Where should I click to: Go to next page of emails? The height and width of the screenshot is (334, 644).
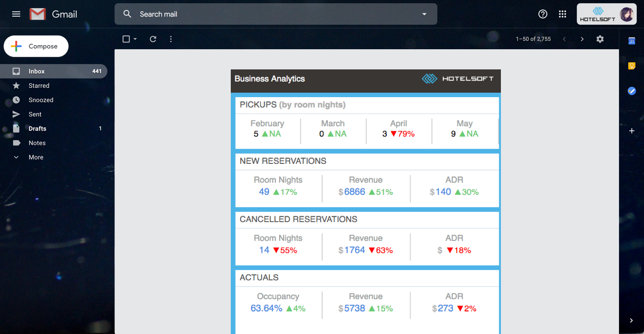tap(582, 39)
